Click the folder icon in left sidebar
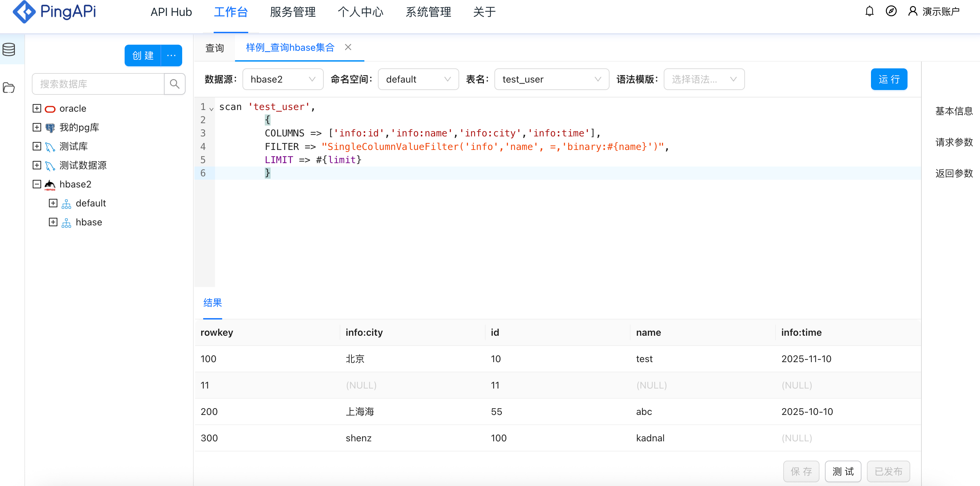 pos(9,88)
